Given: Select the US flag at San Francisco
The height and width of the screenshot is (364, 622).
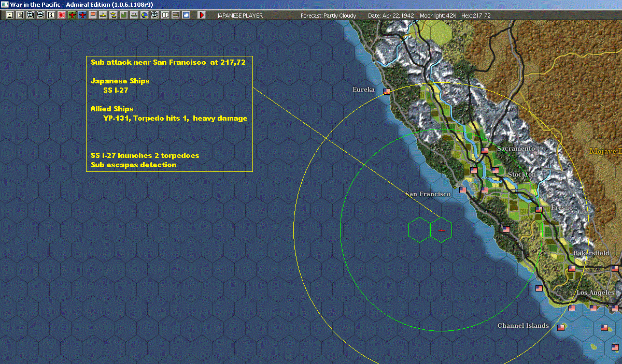Looking at the screenshot, I should pos(463,190).
